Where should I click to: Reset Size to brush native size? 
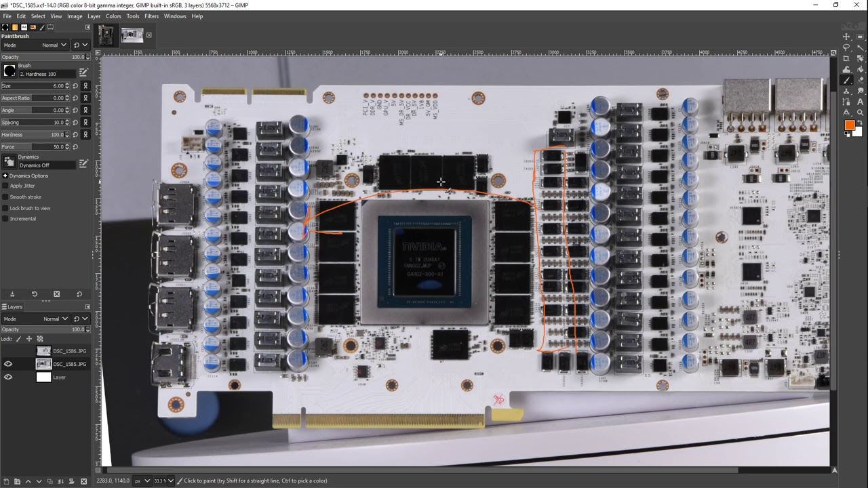(75, 86)
